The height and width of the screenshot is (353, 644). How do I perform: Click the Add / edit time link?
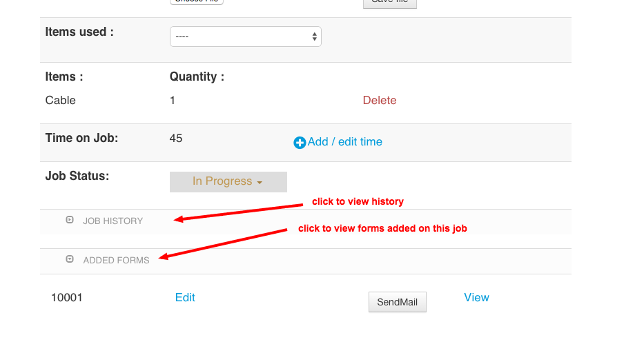tap(345, 142)
